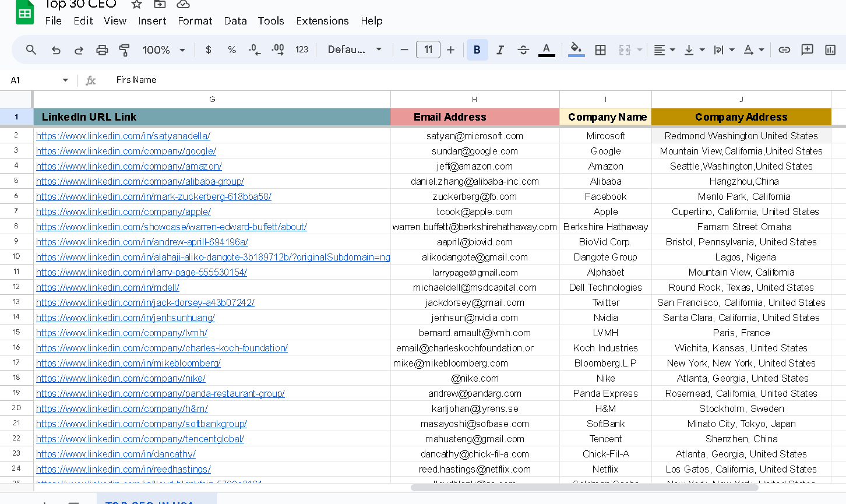Activate the paint format tool
846x504 pixels.
point(124,50)
